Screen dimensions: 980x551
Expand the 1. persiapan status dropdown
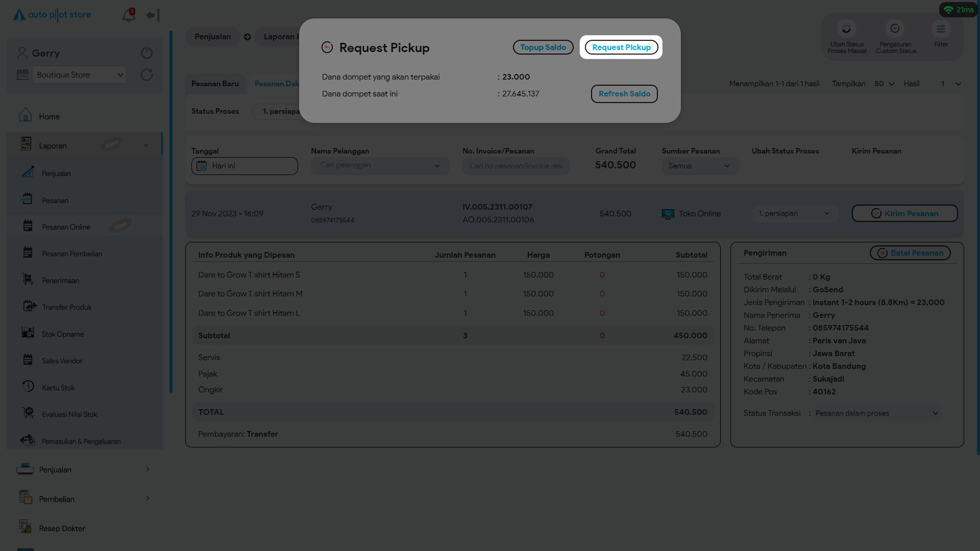(x=794, y=214)
